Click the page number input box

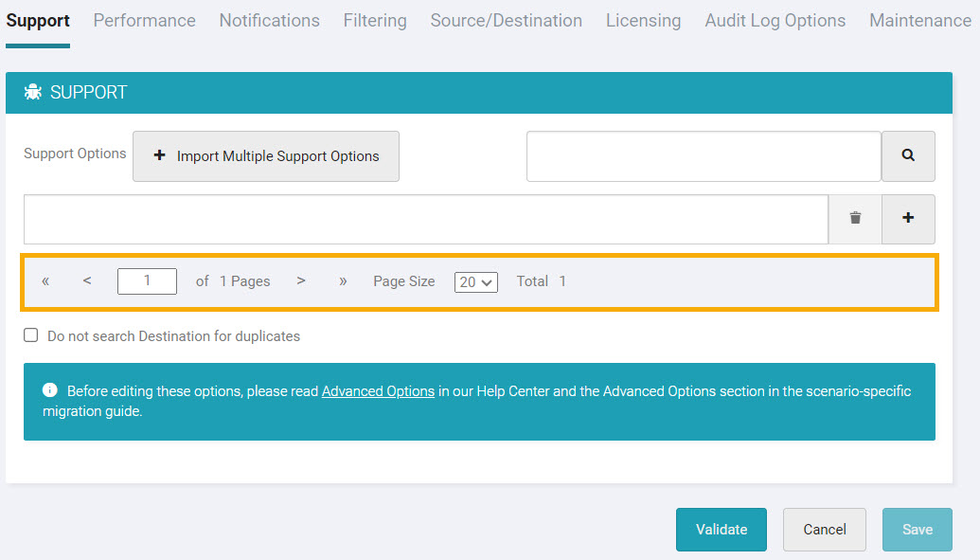pyautogui.click(x=147, y=281)
